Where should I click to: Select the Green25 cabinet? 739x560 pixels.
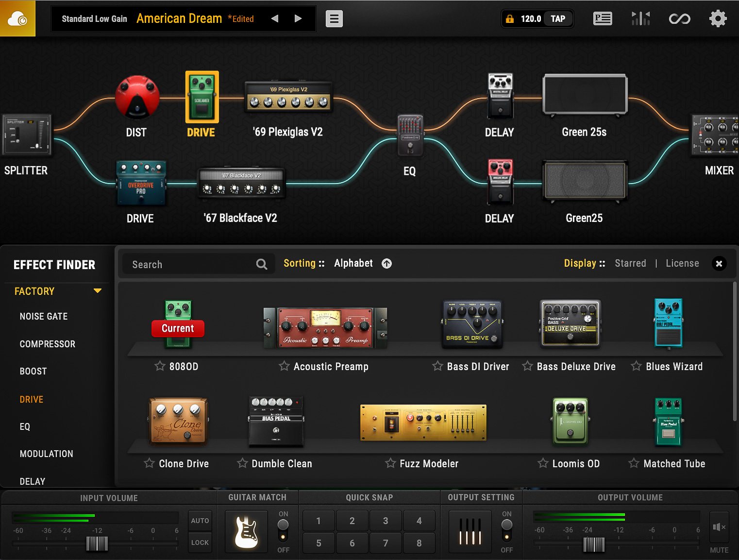point(585,181)
